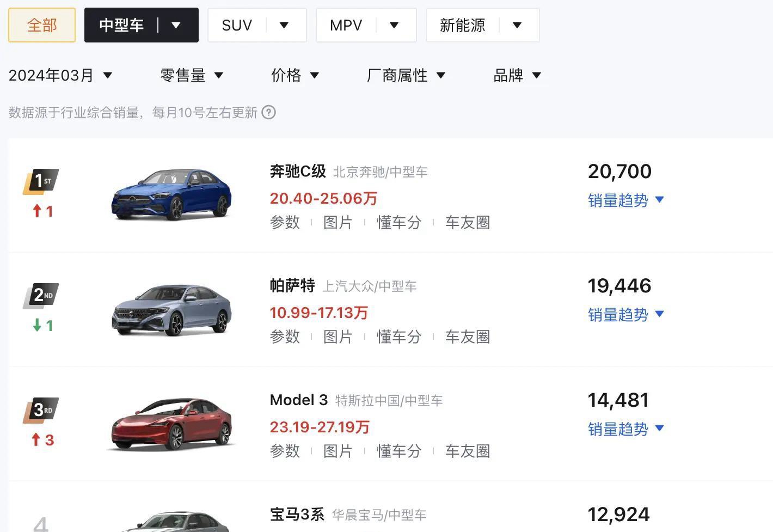Click the 3rd place rank badge
Screen dimensions: 773x532
41,410
